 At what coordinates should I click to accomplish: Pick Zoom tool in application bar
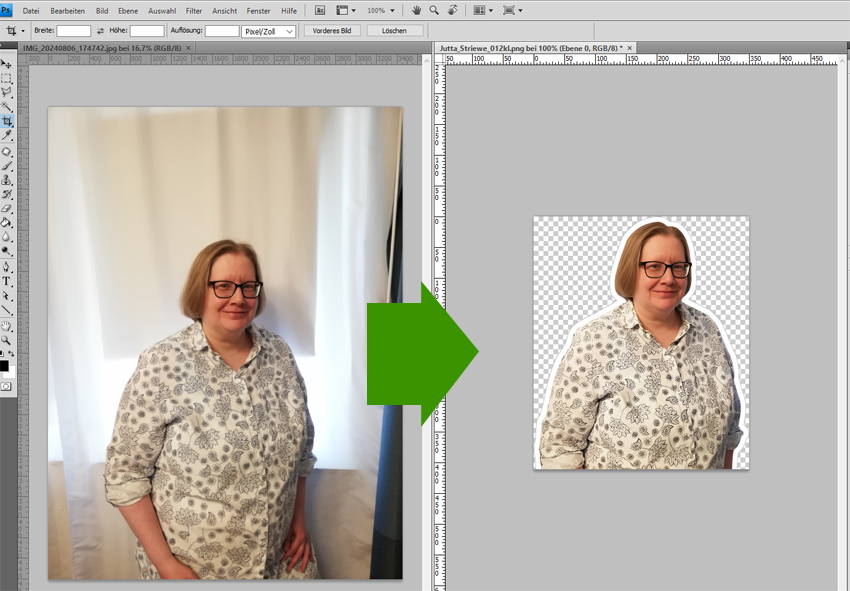pyautogui.click(x=434, y=10)
